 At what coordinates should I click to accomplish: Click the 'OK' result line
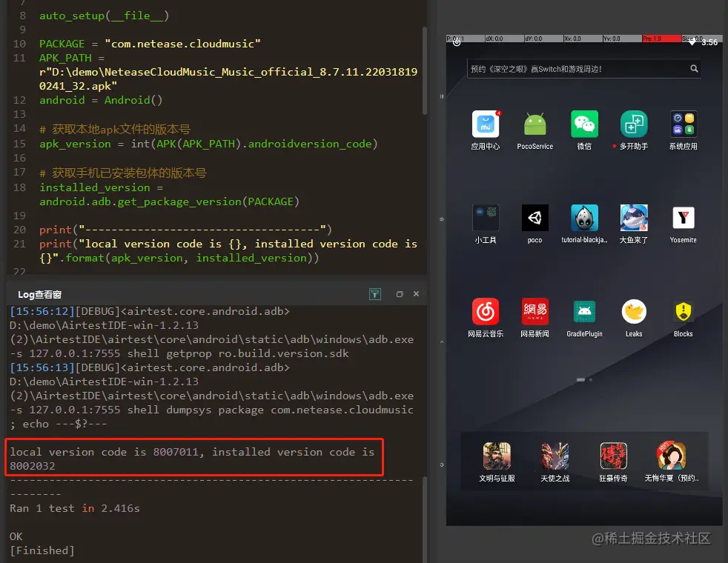(x=16, y=536)
